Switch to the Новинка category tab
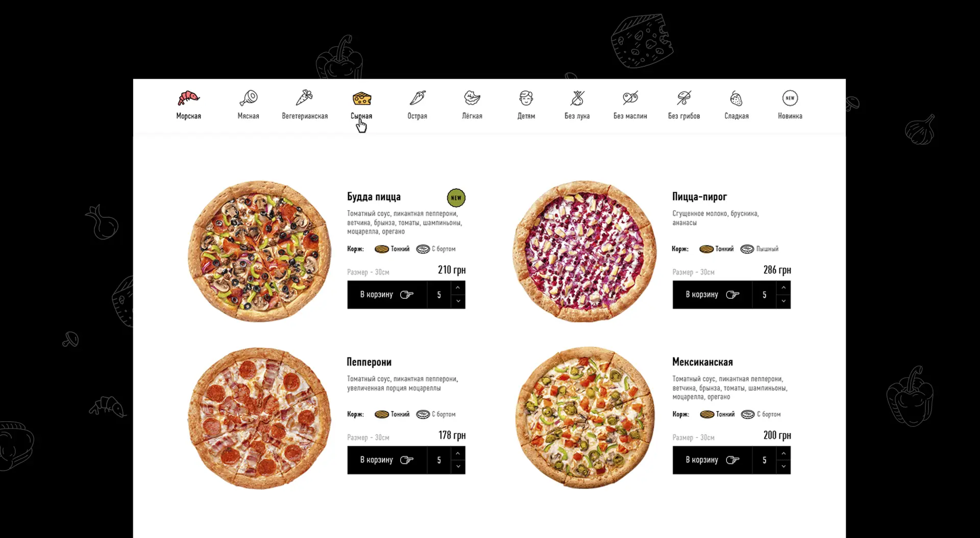Image resolution: width=980 pixels, height=538 pixels. click(x=790, y=105)
